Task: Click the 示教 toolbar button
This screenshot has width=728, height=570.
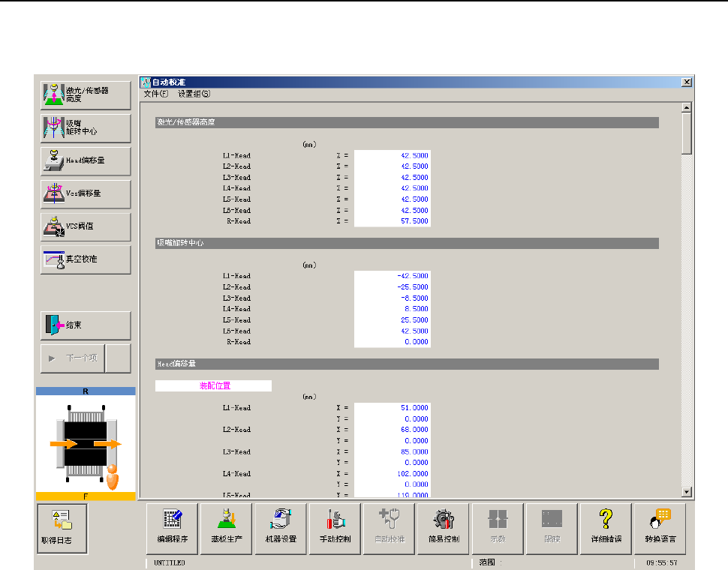Action: [x=498, y=529]
